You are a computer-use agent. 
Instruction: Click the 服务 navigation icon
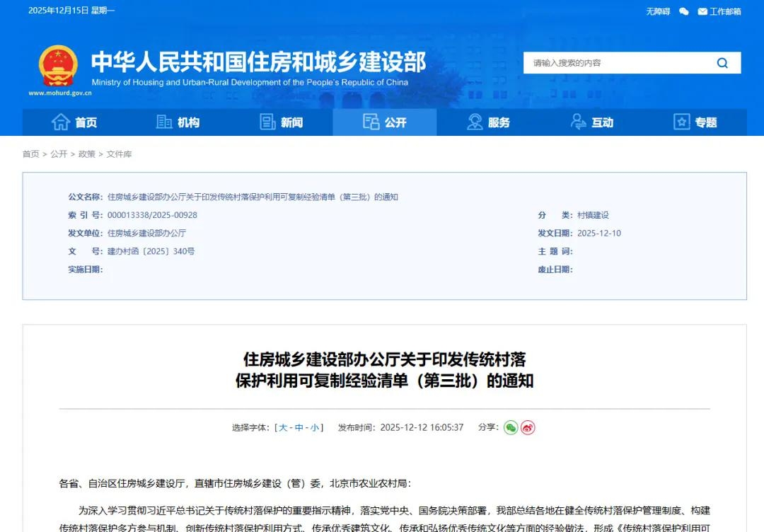[475, 122]
